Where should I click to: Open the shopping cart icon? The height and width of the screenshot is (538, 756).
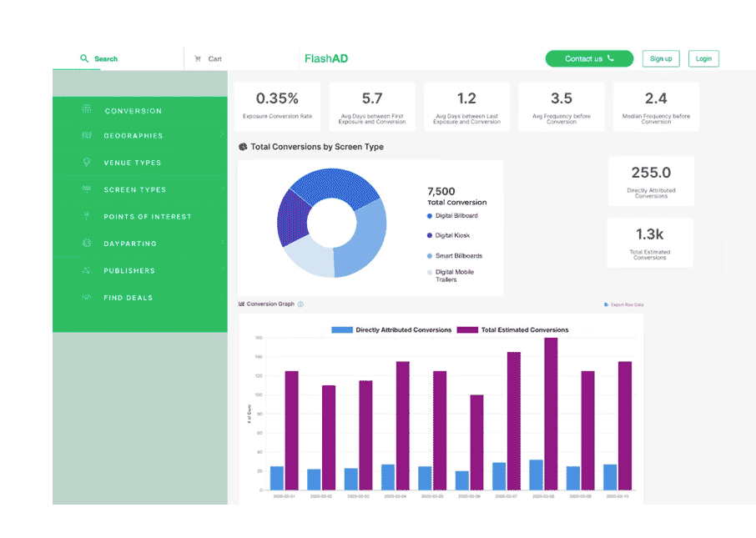[198, 59]
